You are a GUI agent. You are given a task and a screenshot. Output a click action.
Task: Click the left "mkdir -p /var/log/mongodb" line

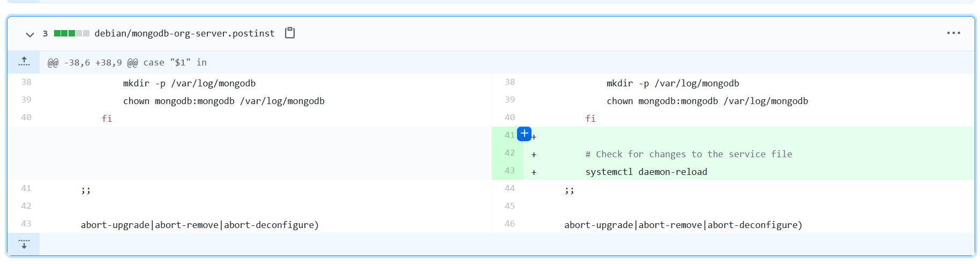click(189, 83)
